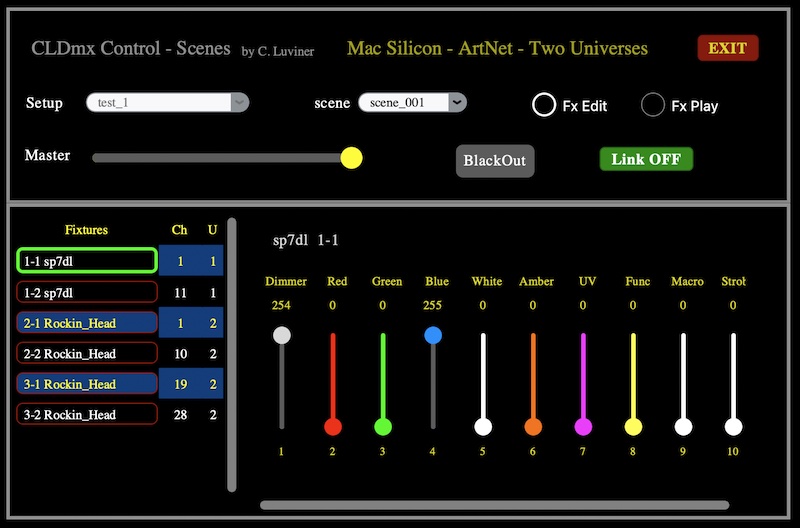
Task: Click the Macro channel label
Action: coord(687,281)
